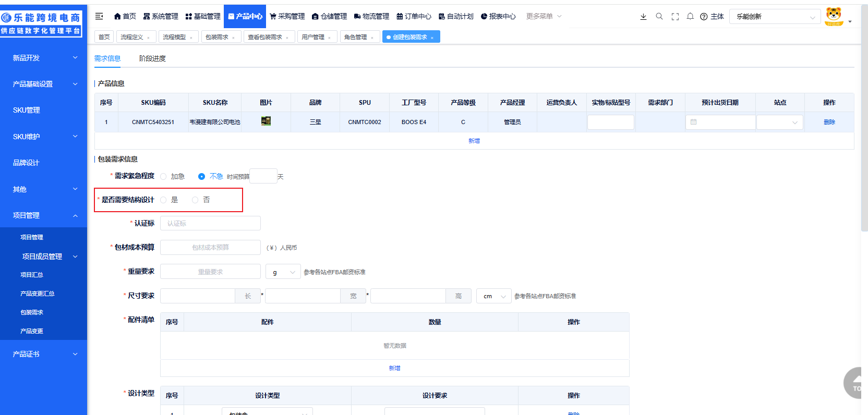Click the tiger avatar icon
The width and height of the screenshot is (868, 415).
834,16
